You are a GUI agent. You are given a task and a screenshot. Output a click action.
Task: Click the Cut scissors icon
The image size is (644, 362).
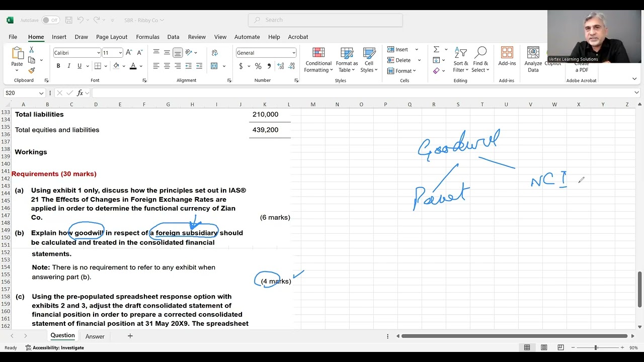pyautogui.click(x=31, y=50)
